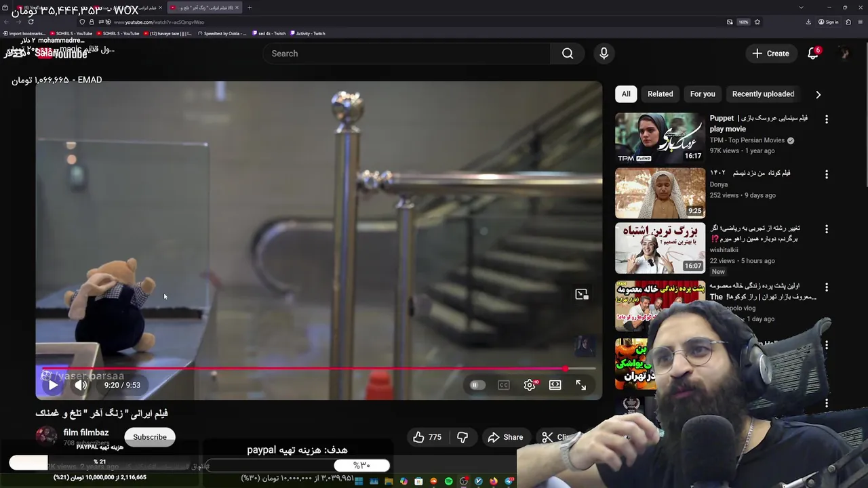
Task: Open Microsoft Store from taskbar
Action: coord(418,481)
